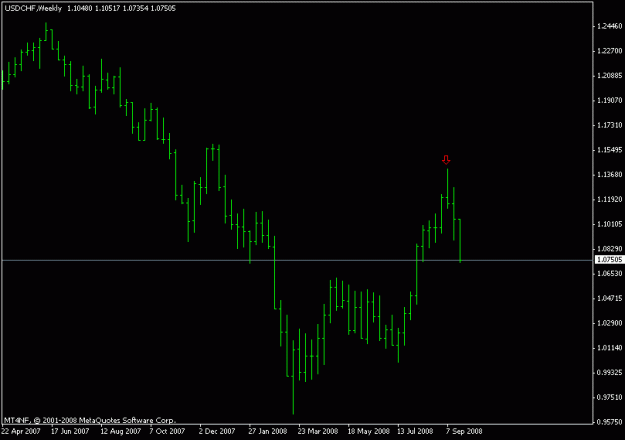Click the 27 Jan 2008 date label
Viewport: 625px width, 440px height.
[x=267, y=431]
